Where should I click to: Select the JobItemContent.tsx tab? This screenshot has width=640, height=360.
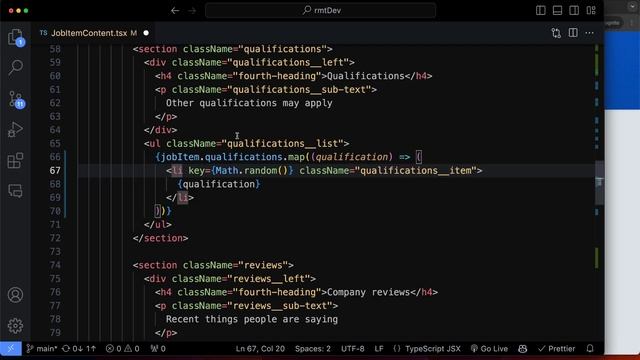click(89, 33)
